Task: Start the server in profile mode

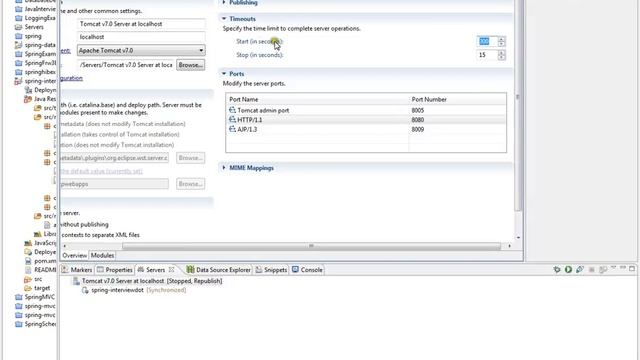Action: [x=580, y=270]
